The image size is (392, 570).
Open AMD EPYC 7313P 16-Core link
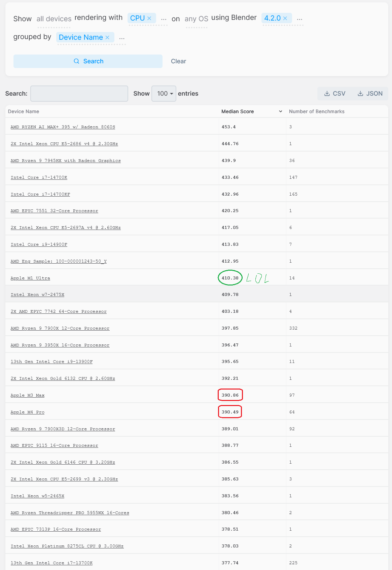(56, 529)
